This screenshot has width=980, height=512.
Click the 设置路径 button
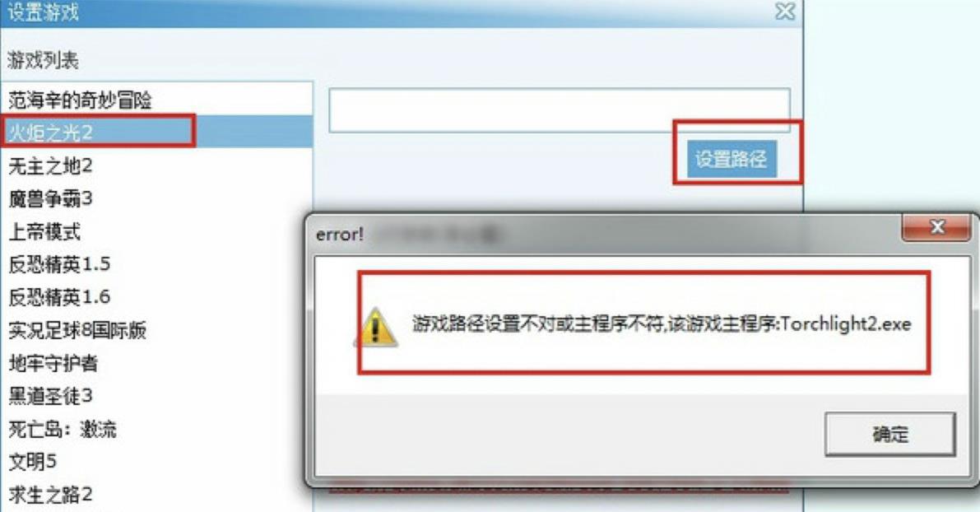732,159
